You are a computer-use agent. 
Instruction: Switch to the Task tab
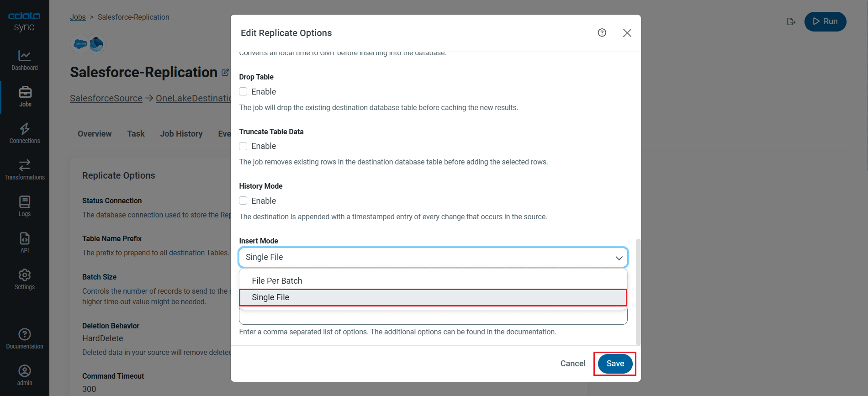point(136,134)
